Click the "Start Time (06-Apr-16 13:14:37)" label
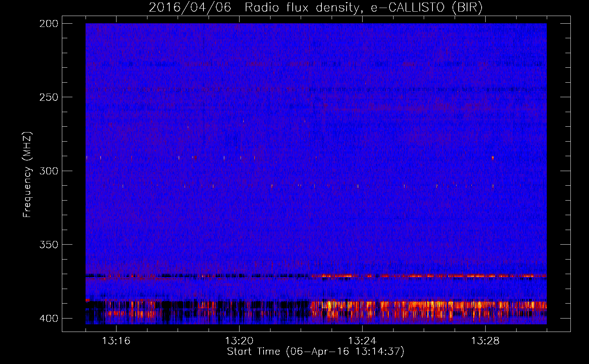The image size is (589, 364). [316, 352]
